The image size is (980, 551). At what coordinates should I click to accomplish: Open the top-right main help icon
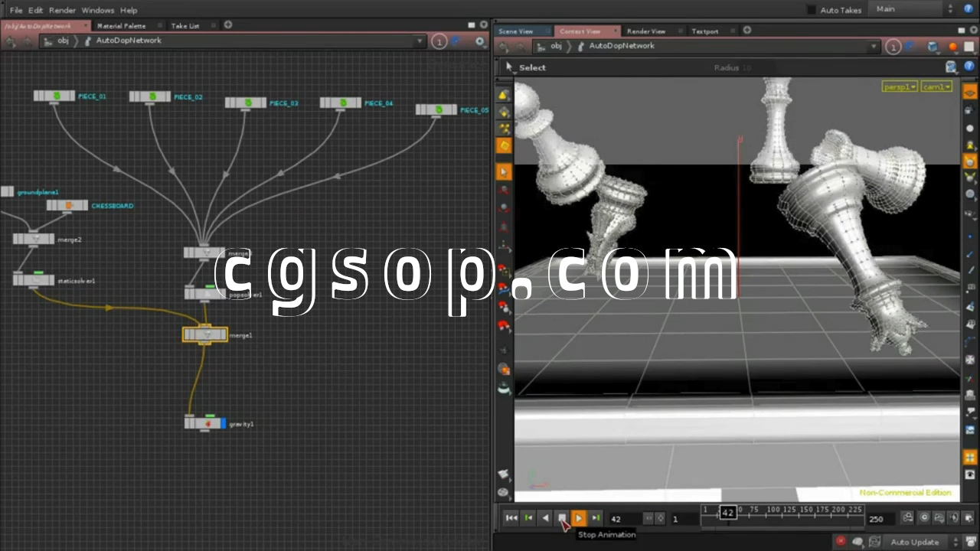[969, 9]
